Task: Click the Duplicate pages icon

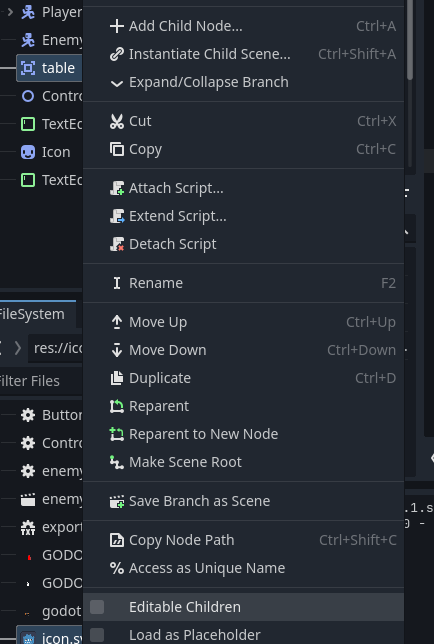Action: 117,378
